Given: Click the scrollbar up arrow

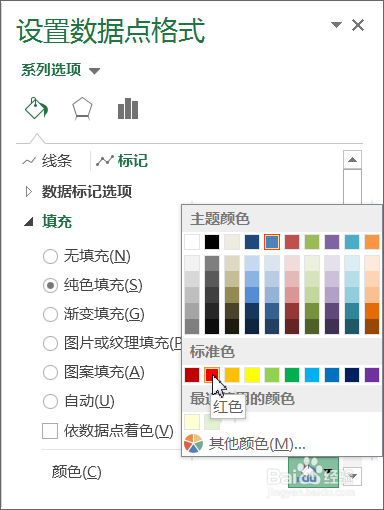Looking at the screenshot, I should tap(352, 160).
